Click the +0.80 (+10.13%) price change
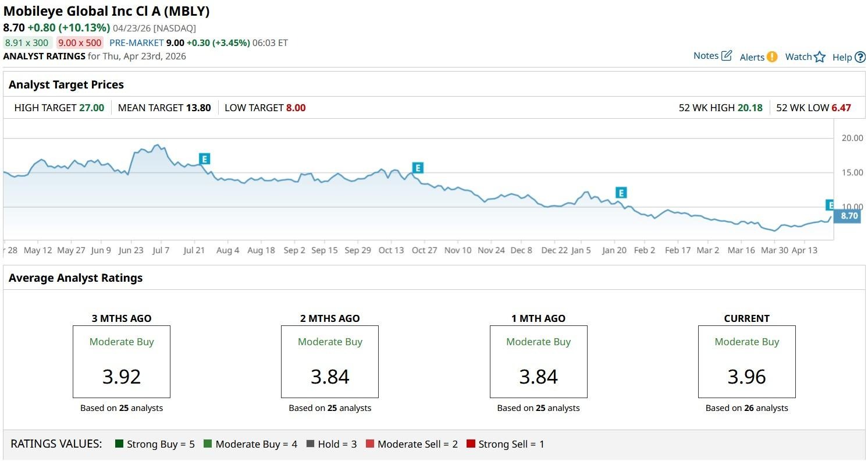Viewport: 868px width, 461px height. (x=69, y=27)
